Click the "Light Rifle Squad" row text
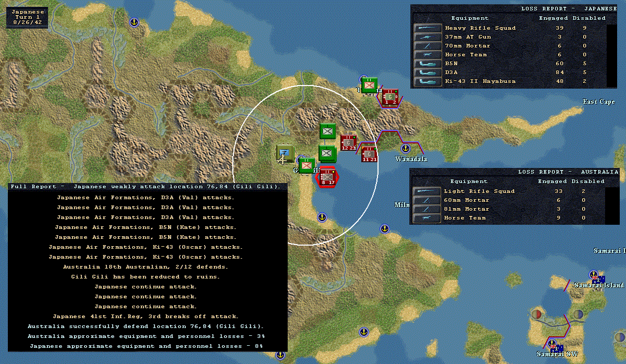626x364 pixels. pos(479,191)
